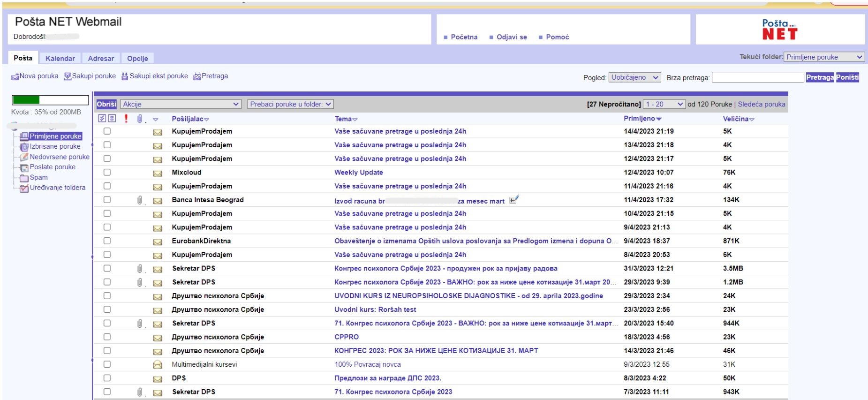Click the envelope icon of the Mixcloud message
Screen dimensions: 868x400
(158, 173)
